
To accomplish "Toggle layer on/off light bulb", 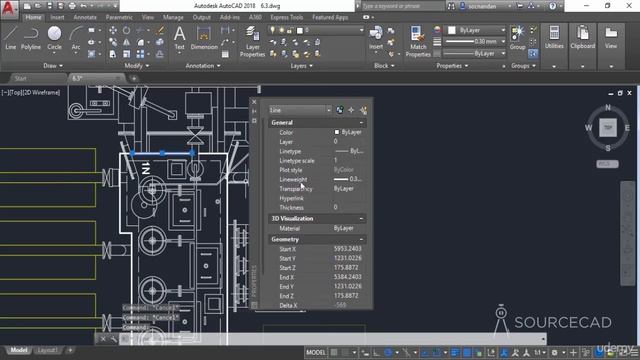I will click(x=272, y=30).
